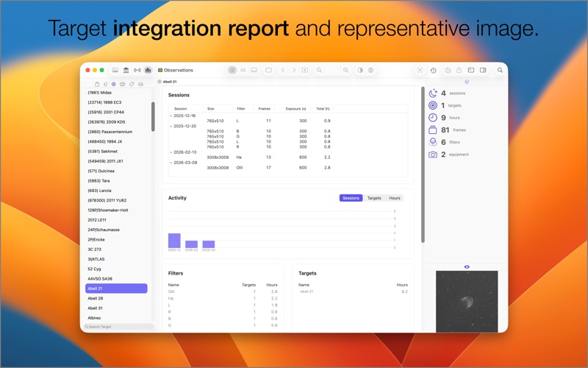The width and height of the screenshot is (588, 368).
Task: Sort by the Session column header
Action: point(181,108)
